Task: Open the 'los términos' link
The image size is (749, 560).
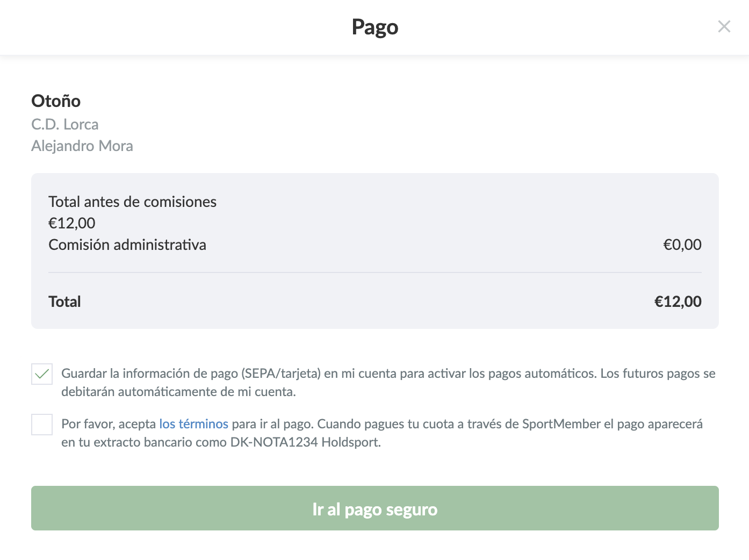Action: (193, 424)
